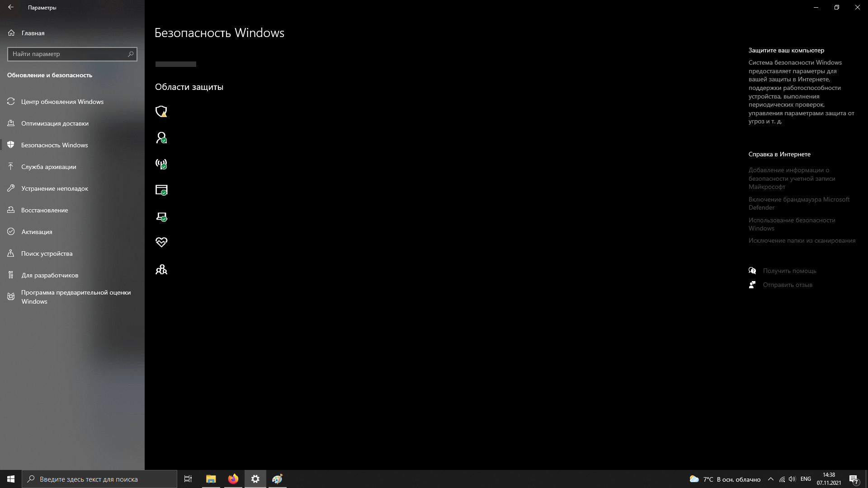This screenshot has width=868, height=488.
Task: Click the Для разработчиков icon
Action: [11, 275]
